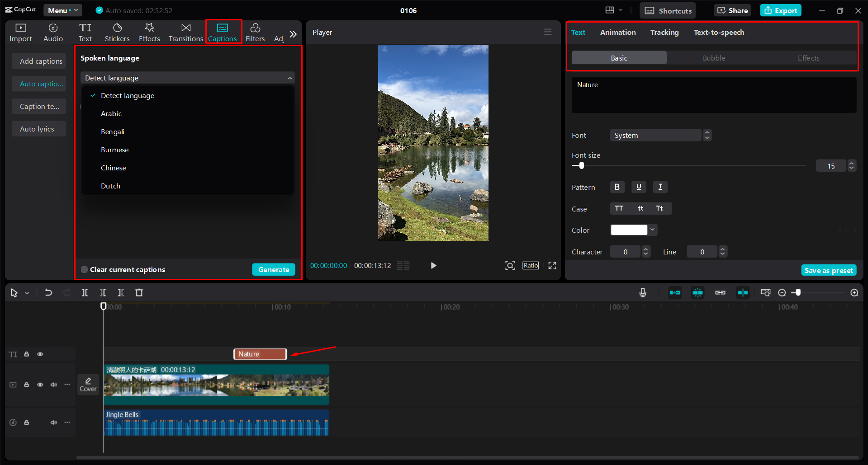Switch to the Bubble style tab
The width and height of the screenshot is (868, 465).
(713, 57)
